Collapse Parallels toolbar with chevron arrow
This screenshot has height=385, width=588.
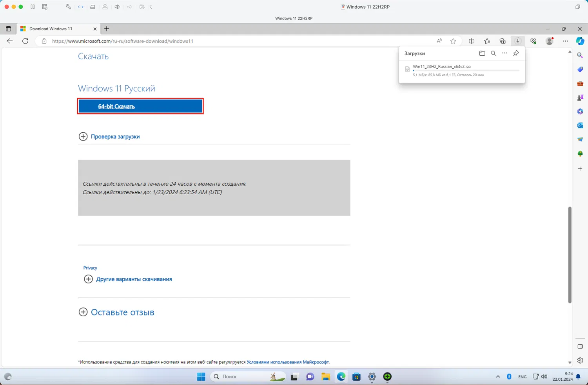click(x=151, y=7)
